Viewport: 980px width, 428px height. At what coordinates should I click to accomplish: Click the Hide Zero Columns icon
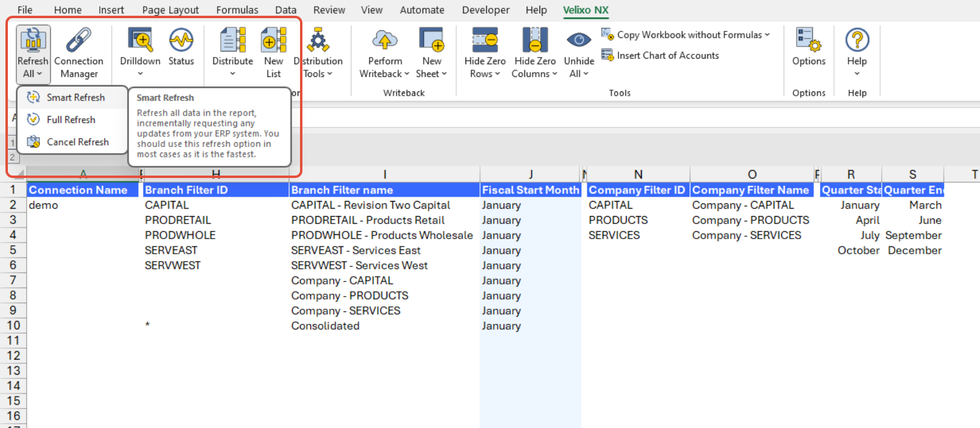pos(535,40)
